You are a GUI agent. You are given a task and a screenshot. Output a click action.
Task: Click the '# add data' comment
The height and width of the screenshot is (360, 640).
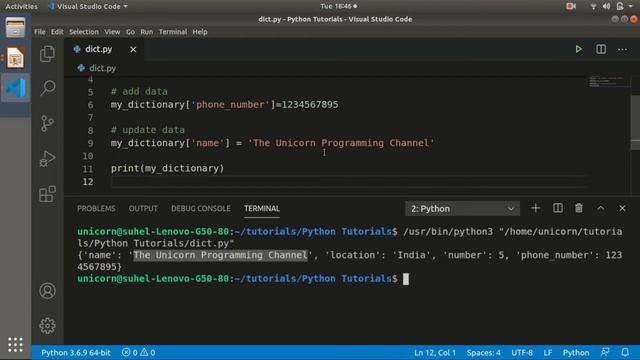pyautogui.click(x=139, y=91)
